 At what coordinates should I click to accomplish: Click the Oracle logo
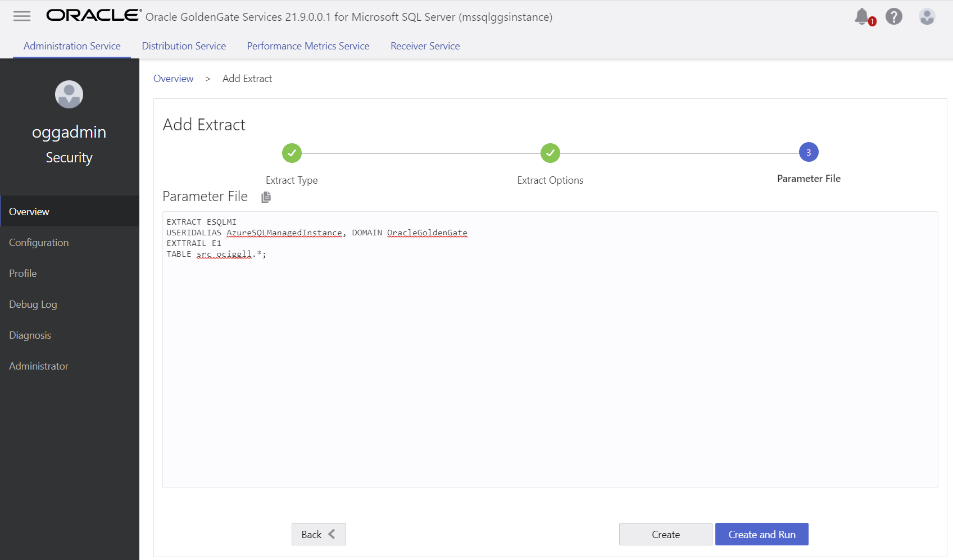92,15
